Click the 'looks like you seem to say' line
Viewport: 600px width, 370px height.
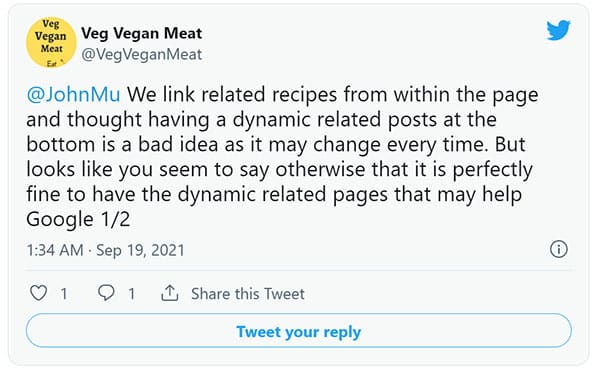click(x=279, y=170)
